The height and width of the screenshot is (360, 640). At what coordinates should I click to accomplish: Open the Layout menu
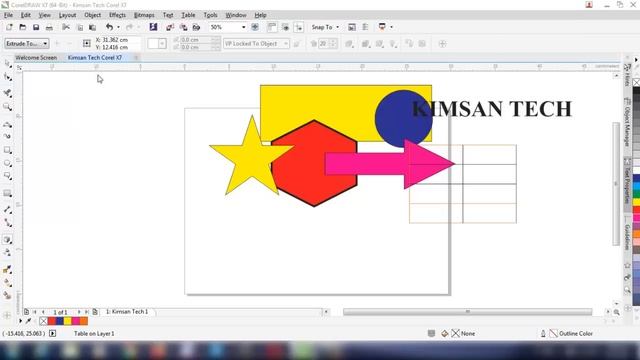67,15
